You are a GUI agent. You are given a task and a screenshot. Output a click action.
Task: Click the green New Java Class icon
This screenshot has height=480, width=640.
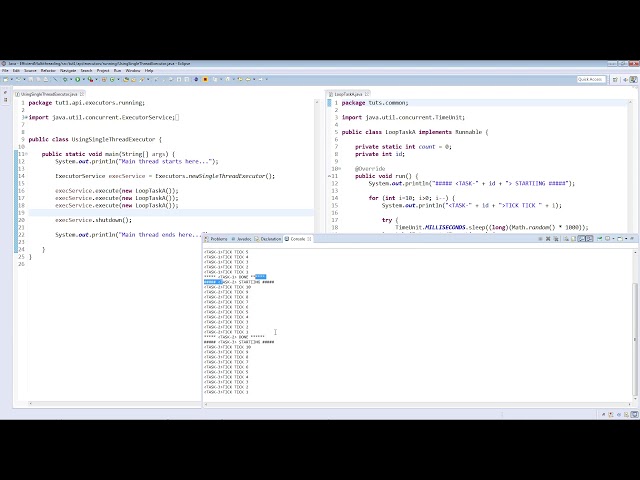112,80
